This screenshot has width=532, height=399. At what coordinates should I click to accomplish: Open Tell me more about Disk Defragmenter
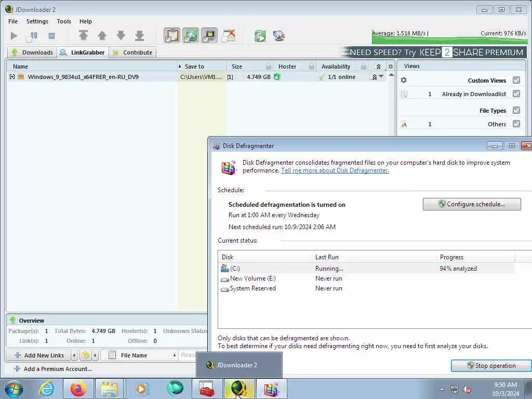click(335, 170)
